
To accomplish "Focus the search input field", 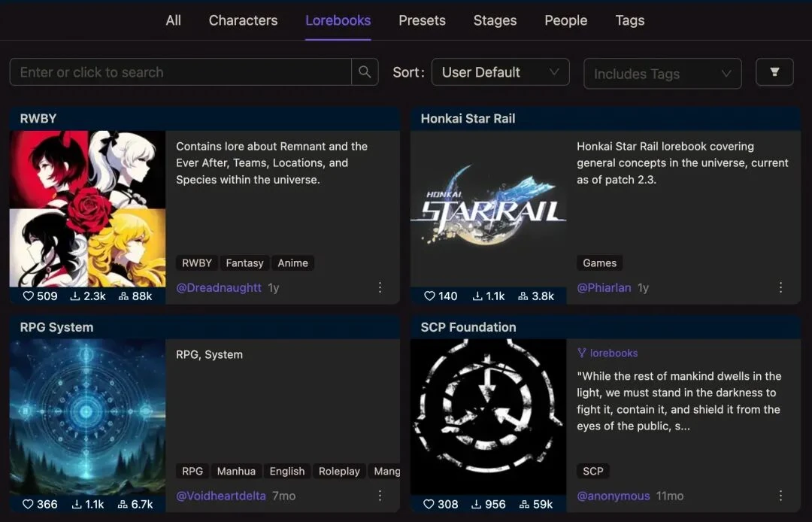I will (x=180, y=72).
